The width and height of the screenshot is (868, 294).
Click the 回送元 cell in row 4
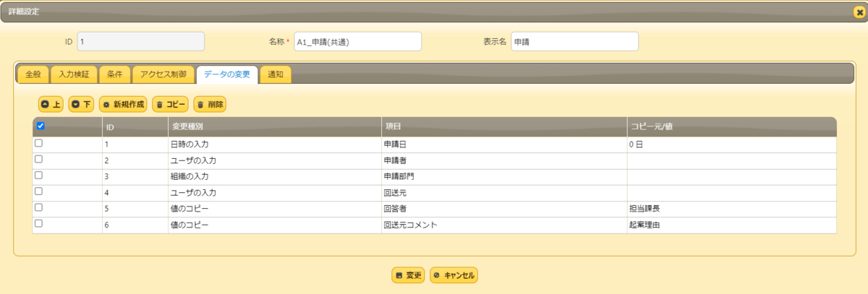504,193
